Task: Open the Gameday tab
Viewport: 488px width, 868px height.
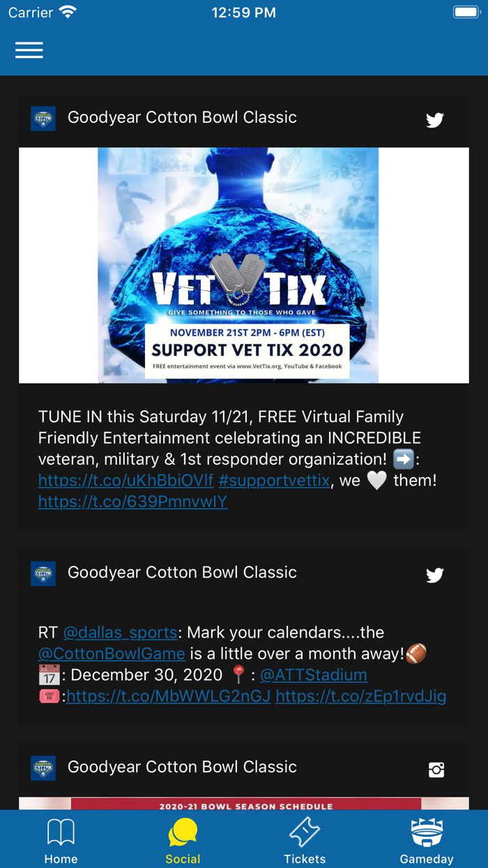Action: (427, 841)
